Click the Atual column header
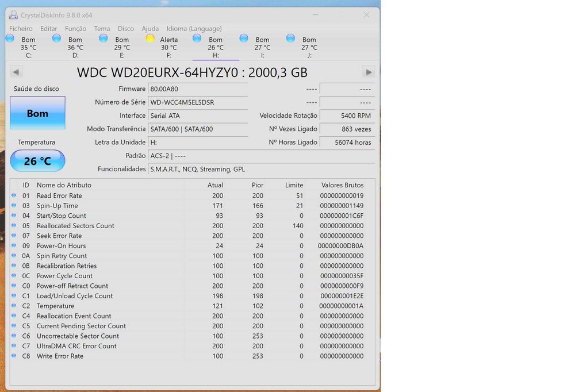Viewport: 575px width, 392px height. [215, 185]
